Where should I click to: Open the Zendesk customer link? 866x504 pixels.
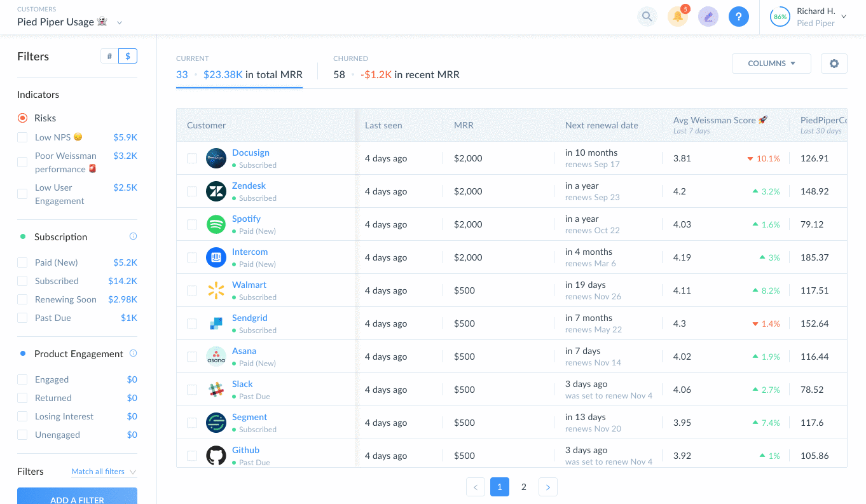(249, 186)
